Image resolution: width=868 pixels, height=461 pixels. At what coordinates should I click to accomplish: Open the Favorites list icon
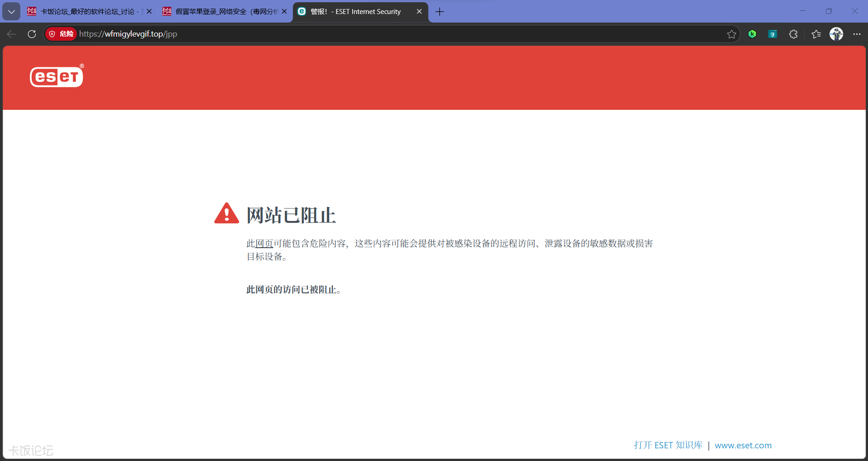coord(816,34)
